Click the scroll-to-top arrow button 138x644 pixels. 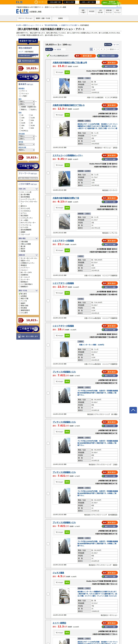(133, 410)
